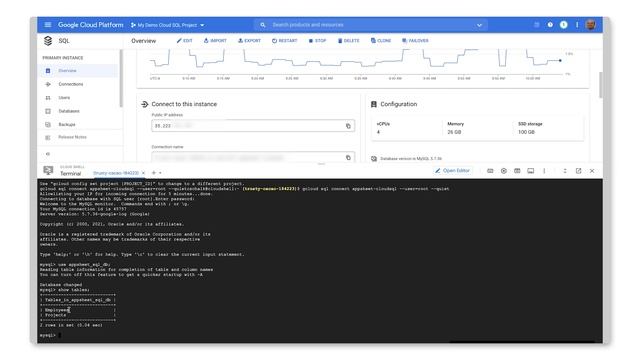Click the main page vertical scrollbar

point(600,85)
